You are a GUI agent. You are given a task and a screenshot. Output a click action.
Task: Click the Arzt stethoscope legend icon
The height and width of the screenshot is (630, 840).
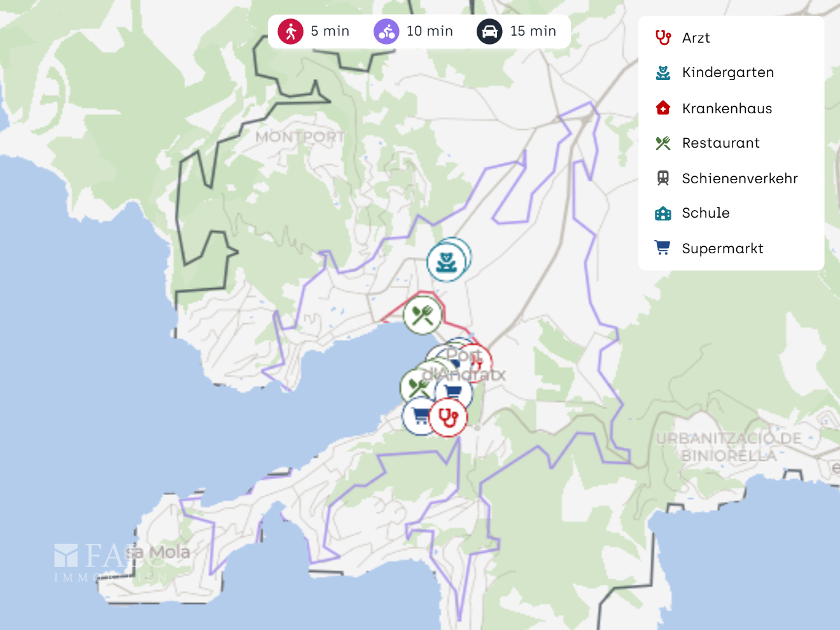[663, 38]
